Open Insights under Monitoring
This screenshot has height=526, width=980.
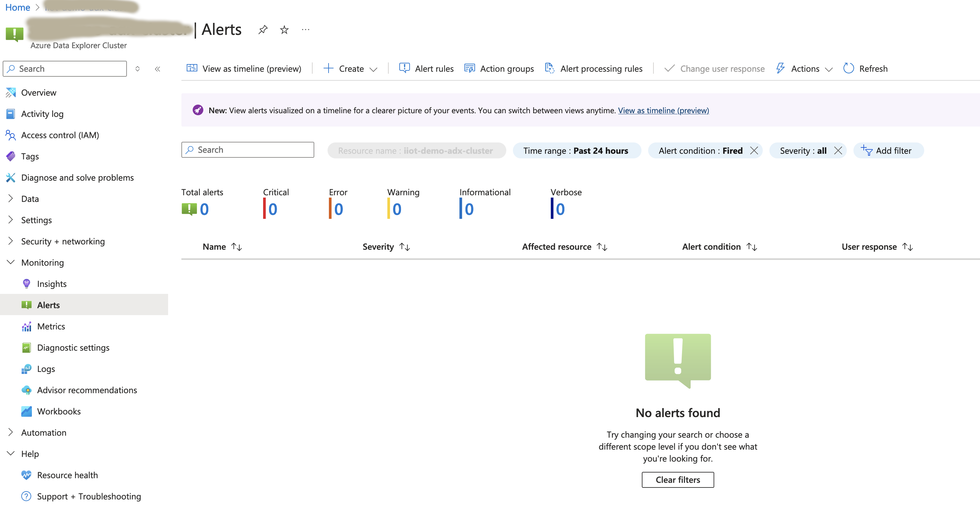(x=52, y=283)
